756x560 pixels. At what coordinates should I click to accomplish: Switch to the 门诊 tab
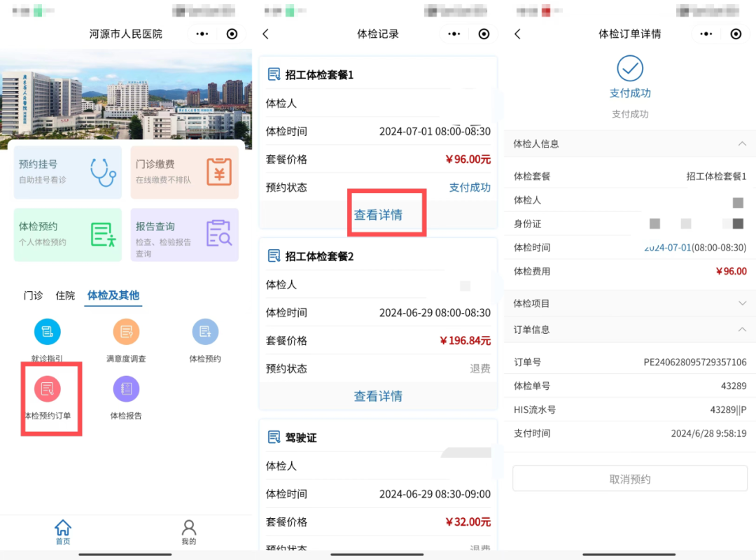34,295
